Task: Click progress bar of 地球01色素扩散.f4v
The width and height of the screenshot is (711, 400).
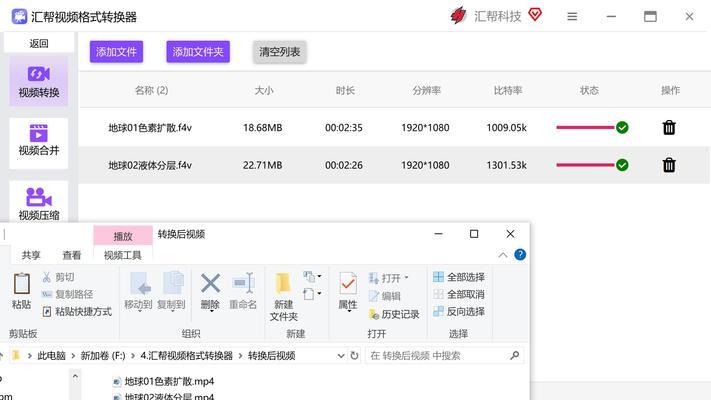Action: [x=585, y=127]
